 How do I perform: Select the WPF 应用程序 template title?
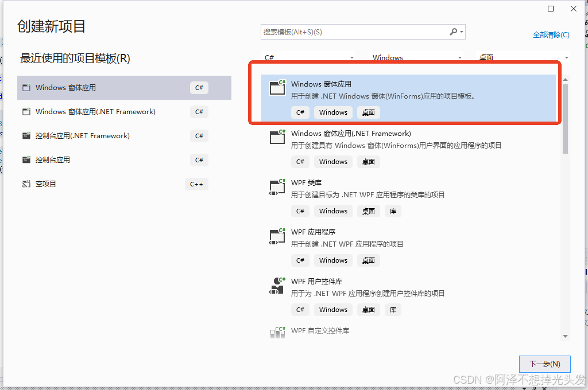click(313, 232)
